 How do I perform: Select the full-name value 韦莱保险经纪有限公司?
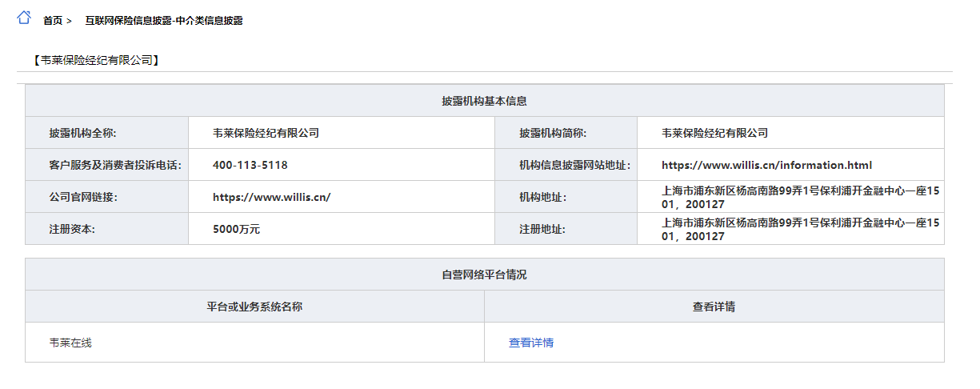tap(266, 133)
